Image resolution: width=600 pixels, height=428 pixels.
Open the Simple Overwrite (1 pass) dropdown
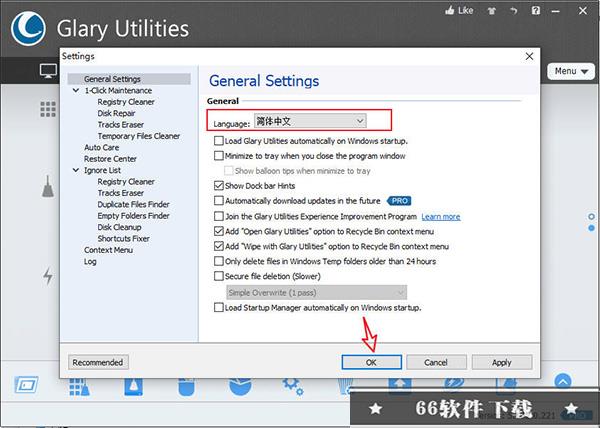pos(316,293)
